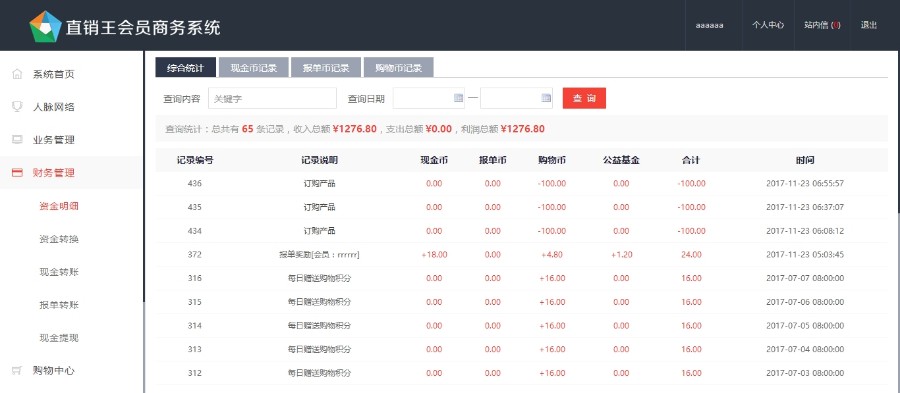Click timestamp 2017-11-23 05:03:45
Viewport: 900px width, 393px height.
coord(805,254)
